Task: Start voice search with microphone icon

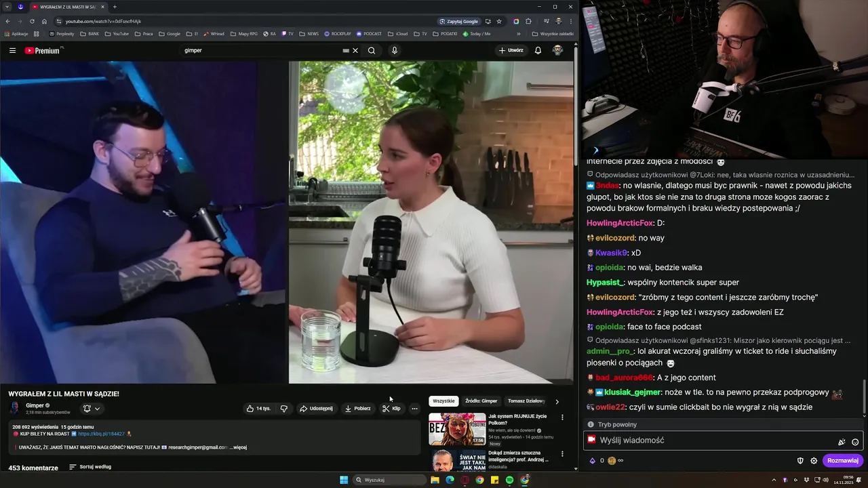Action: pyautogui.click(x=394, y=50)
